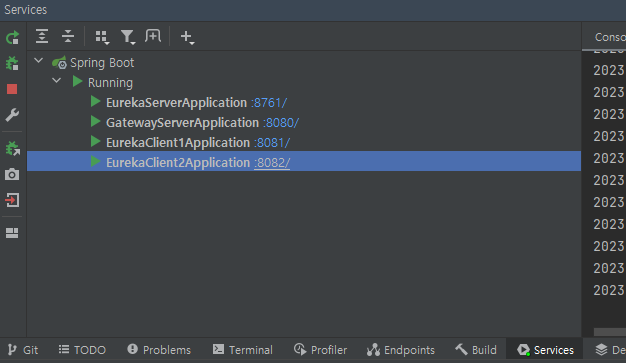Click the console horizontal scrollbar
Image resolution: width=626 pixels, height=363 pixels.
pos(610,332)
